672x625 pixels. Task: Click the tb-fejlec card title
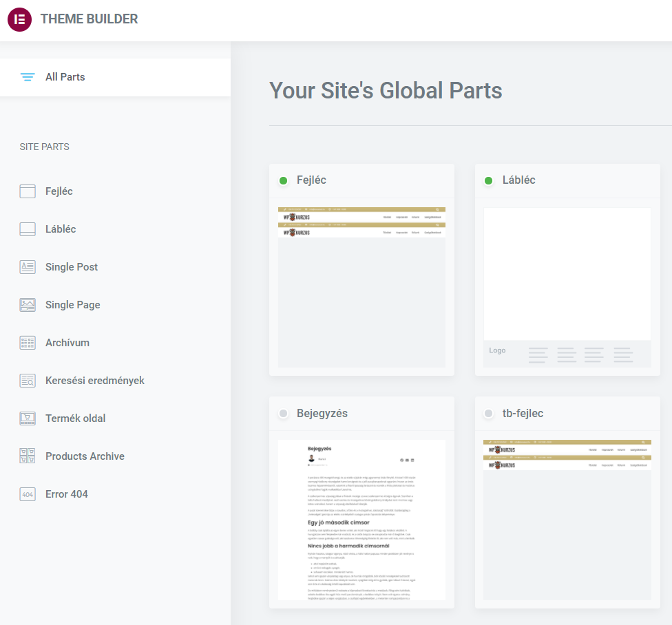point(523,414)
